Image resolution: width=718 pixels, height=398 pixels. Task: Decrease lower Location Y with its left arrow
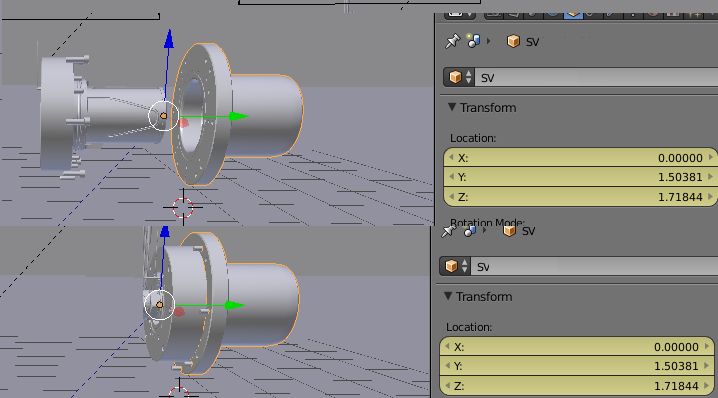447,366
